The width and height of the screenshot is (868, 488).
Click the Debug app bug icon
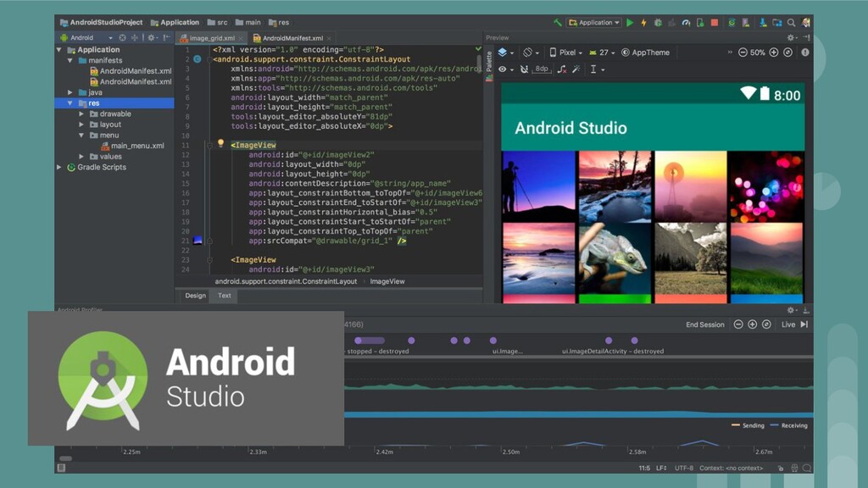[x=658, y=23]
